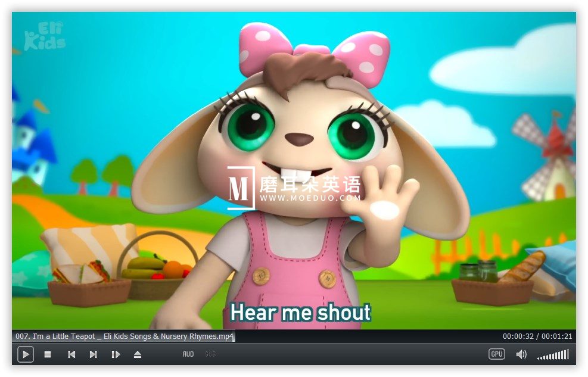The width and height of the screenshot is (588, 377).
Task: Open the AUD audio track selector
Action: [x=188, y=354]
